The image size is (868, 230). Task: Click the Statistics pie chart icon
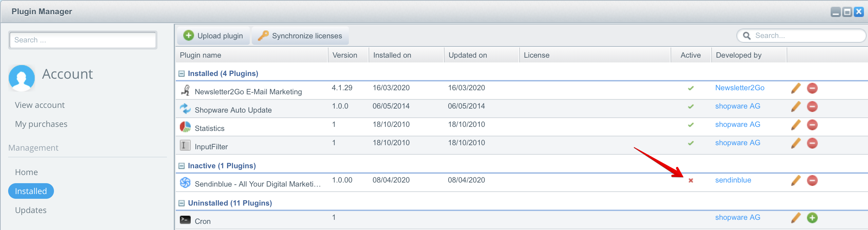coord(185,127)
